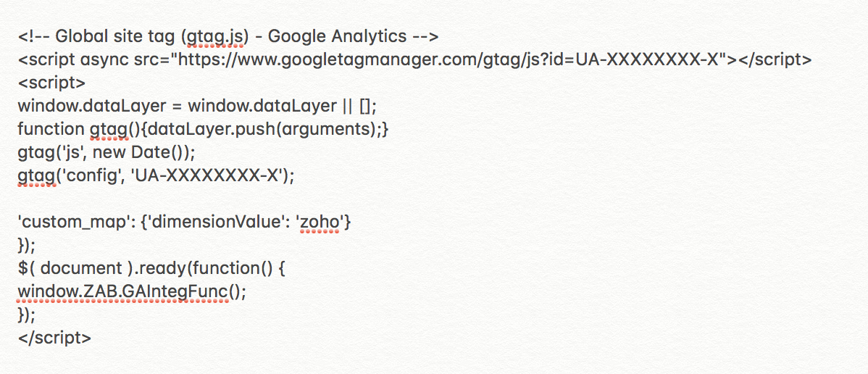
Task: Click 'gtag' at start of the 'js' line
Action: (34, 152)
